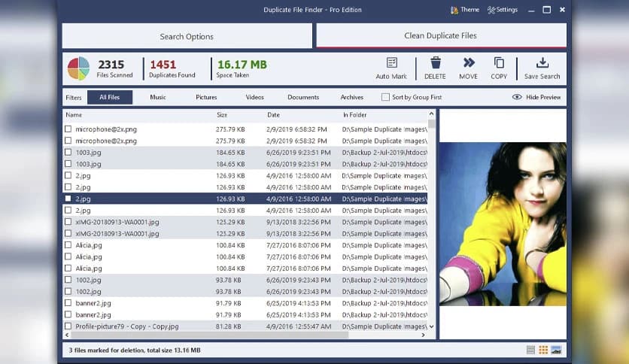Filter results by Archives

352,97
